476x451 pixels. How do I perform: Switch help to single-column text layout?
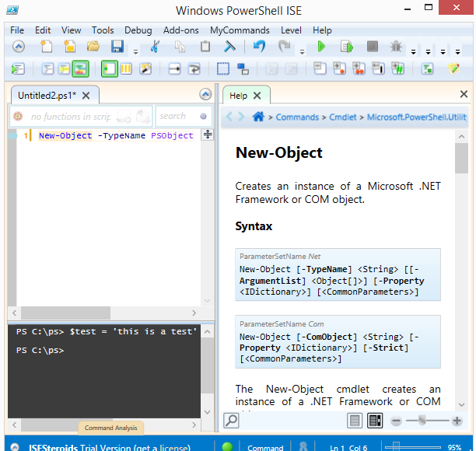pyautogui.click(x=355, y=421)
